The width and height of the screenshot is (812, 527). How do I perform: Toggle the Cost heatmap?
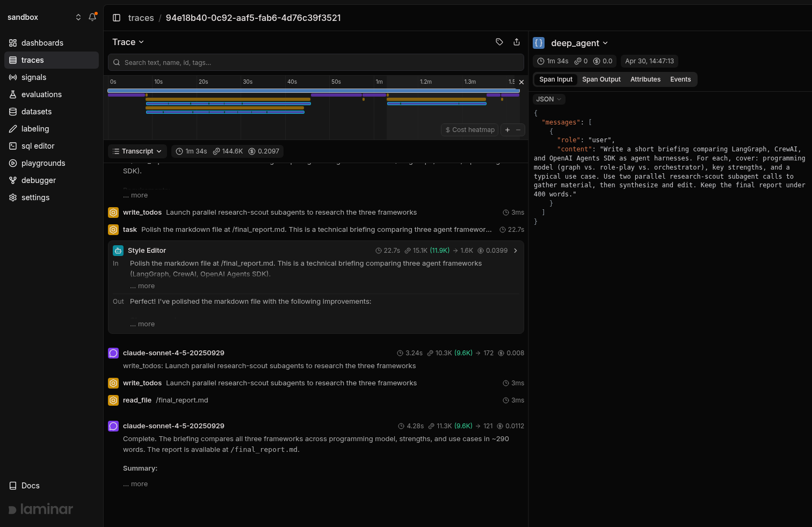pyautogui.click(x=470, y=130)
